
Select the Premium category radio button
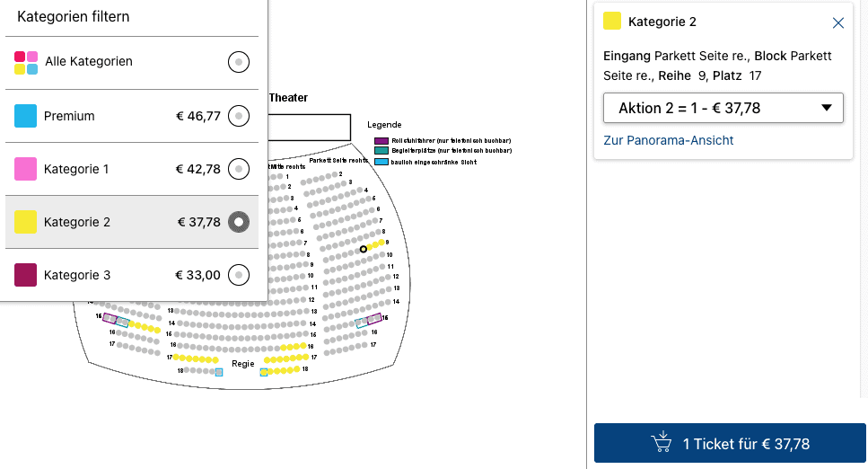click(238, 116)
